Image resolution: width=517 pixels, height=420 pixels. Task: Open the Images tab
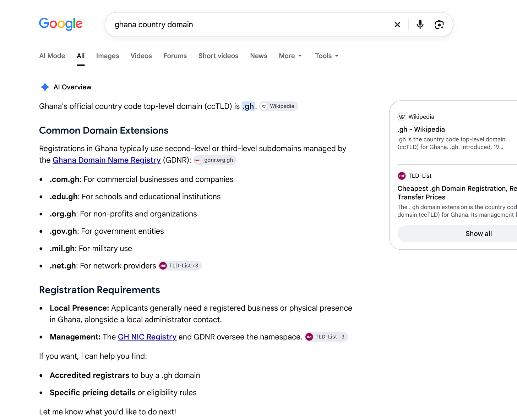point(108,56)
